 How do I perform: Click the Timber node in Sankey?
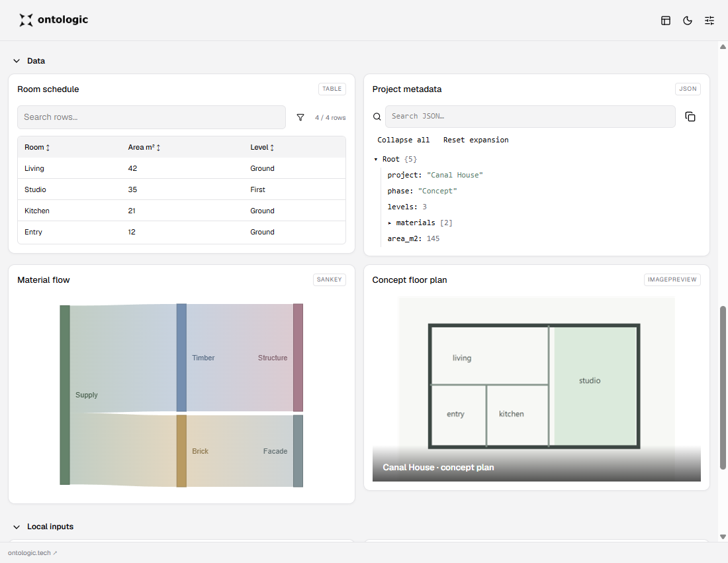[x=181, y=358]
